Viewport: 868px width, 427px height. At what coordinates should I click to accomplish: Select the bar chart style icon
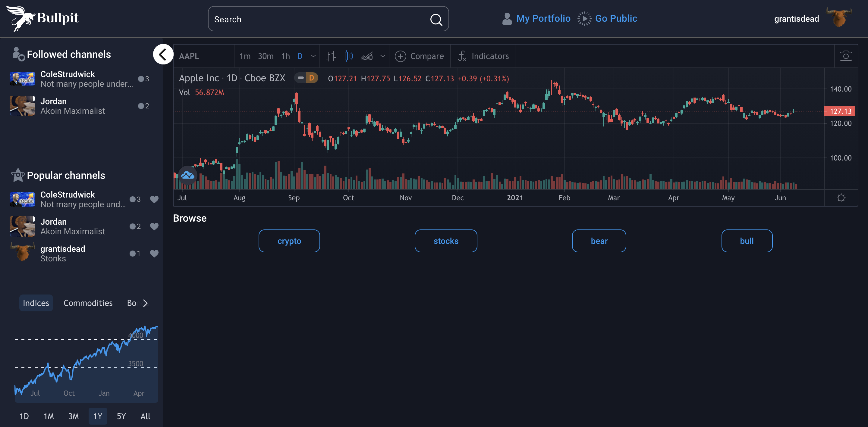pos(331,56)
